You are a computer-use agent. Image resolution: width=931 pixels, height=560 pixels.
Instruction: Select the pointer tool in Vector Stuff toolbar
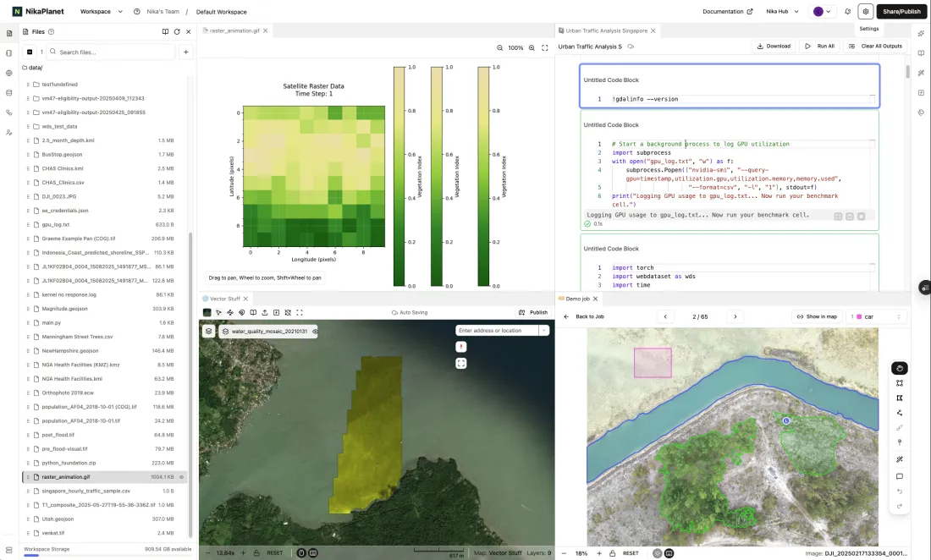coord(218,313)
